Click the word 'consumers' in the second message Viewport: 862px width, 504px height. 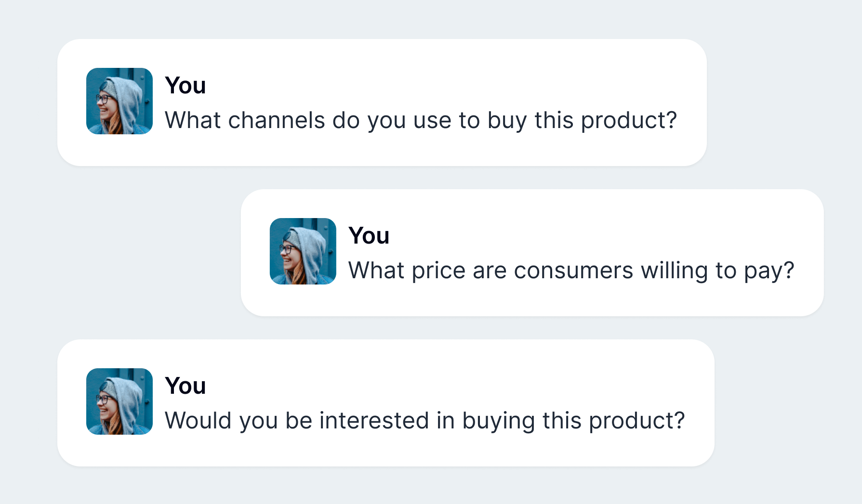click(x=573, y=271)
